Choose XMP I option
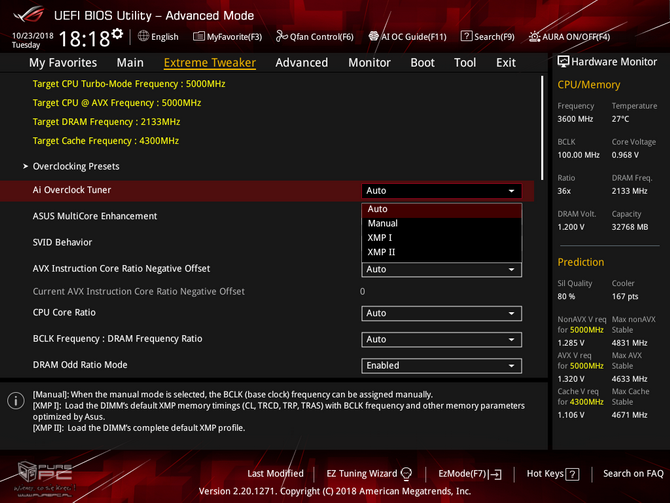670x503 pixels. (441, 238)
